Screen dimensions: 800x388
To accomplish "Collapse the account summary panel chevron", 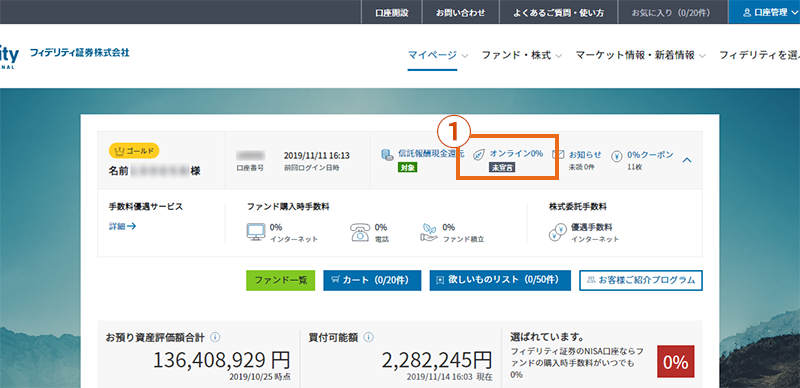I will [x=687, y=160].
